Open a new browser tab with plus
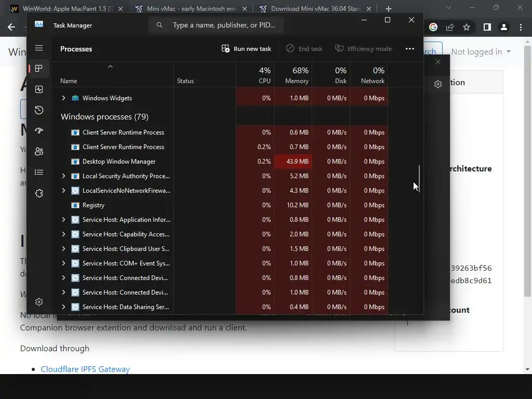The height and width of the screenshot is (399, 532). point(389,8)
